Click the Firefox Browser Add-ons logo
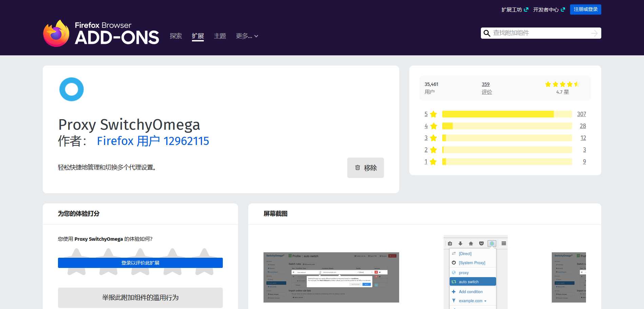The image size is (644, 309). [x=101, y=33]
